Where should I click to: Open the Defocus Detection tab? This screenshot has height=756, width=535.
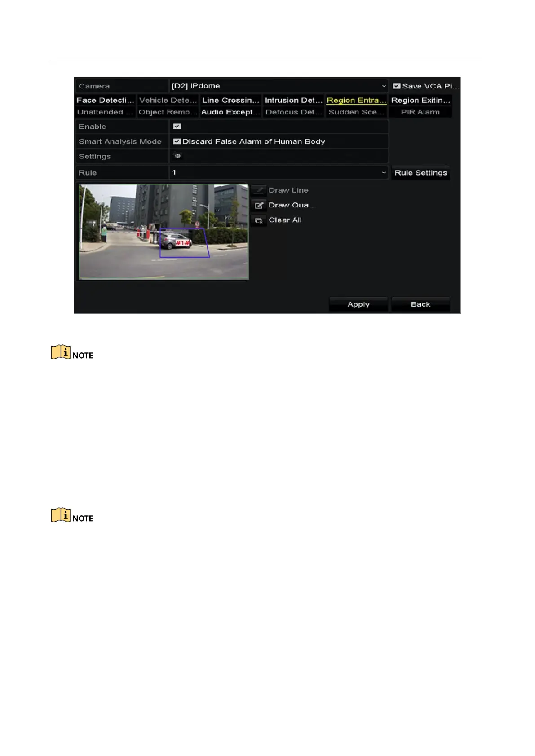coord(293,112)
